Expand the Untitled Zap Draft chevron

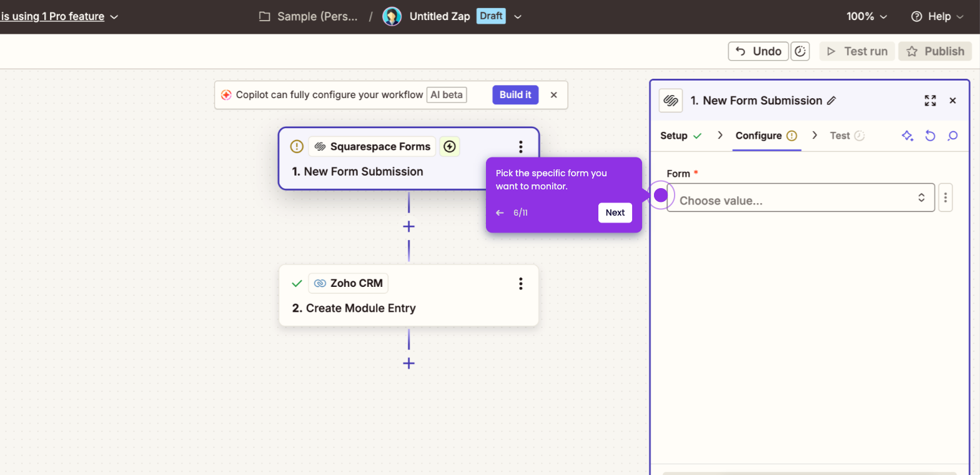pyautogui.click(x=518, y=17)
